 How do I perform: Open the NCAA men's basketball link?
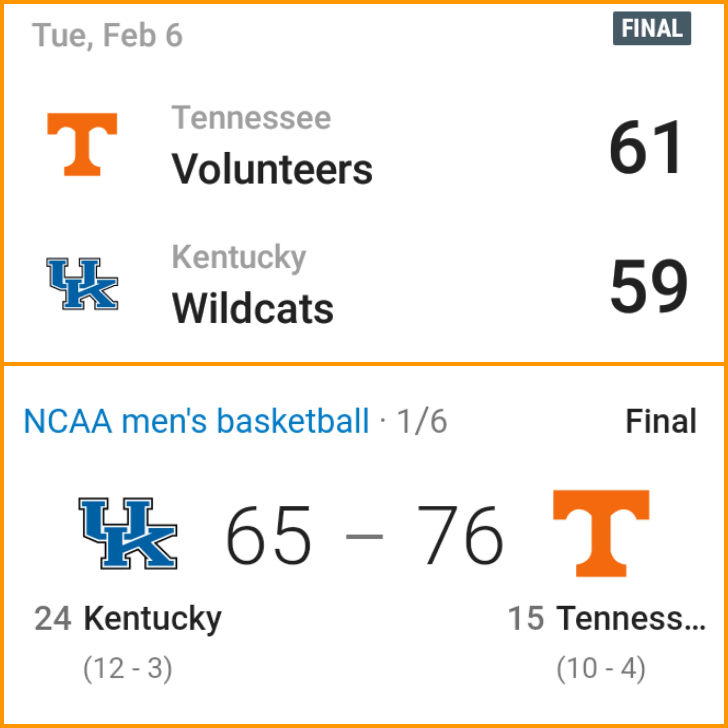tap(196, 421)
